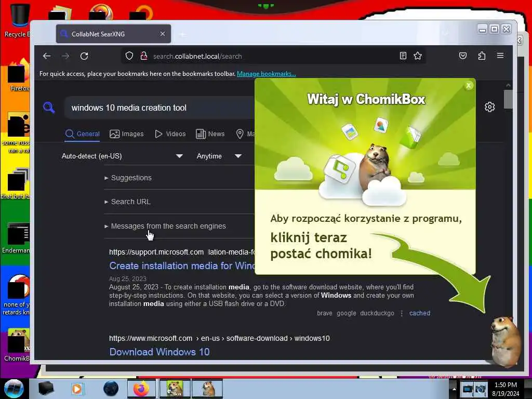Open the new tab plus button
This screenshot has width=532, height=399.
(x=182, y=34)
